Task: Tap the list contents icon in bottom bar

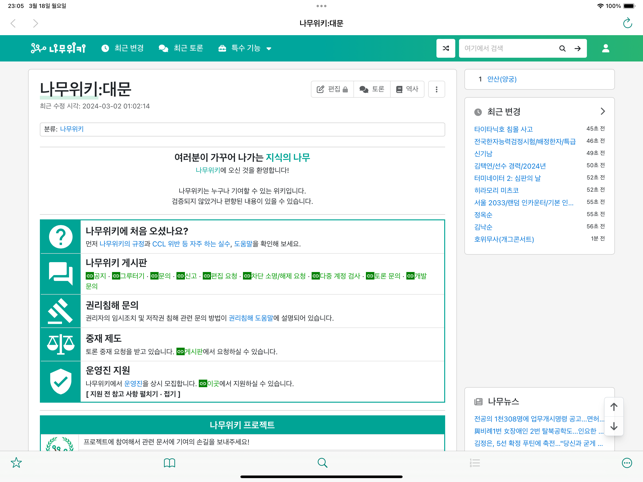Action: pos(475,463)
